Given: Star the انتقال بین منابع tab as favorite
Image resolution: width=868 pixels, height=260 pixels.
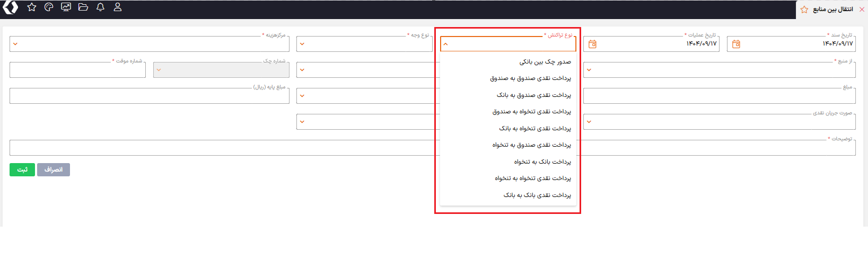Looking at the screenshot, I should (804, 10).
